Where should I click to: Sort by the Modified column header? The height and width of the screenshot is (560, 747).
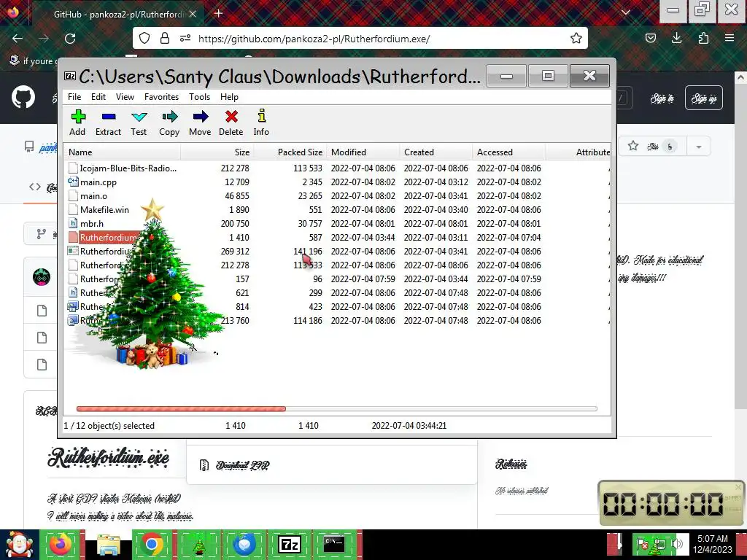363,152
